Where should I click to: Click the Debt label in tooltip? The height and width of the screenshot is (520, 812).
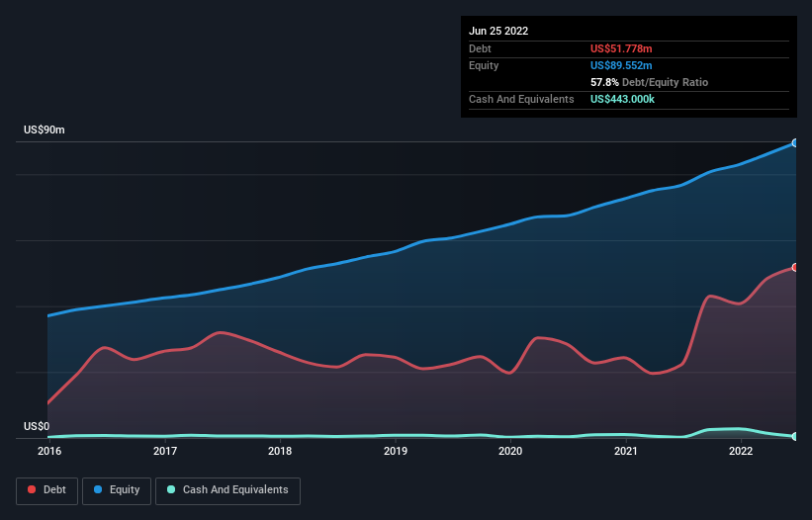(480, 48)
